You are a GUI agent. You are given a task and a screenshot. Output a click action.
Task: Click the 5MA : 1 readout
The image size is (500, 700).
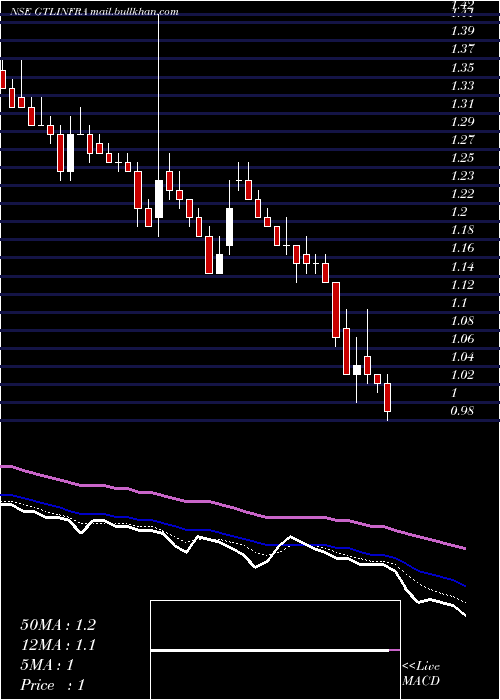point(47,665)
